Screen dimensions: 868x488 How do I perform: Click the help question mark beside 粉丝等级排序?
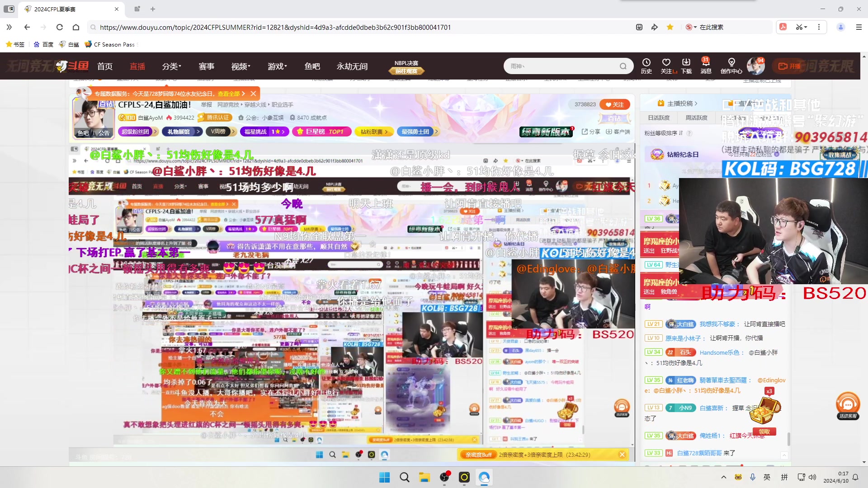tap(689, 133)
